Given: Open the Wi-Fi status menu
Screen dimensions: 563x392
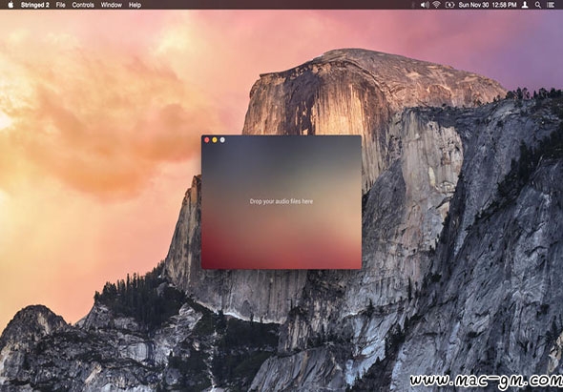Looking at the screenshot, I should tap(436, 5).
